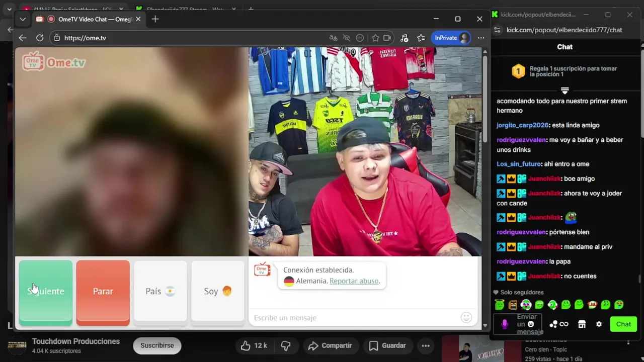
Task: Open more actions ellipsis under YouTube video
Action: pos(426,345)
